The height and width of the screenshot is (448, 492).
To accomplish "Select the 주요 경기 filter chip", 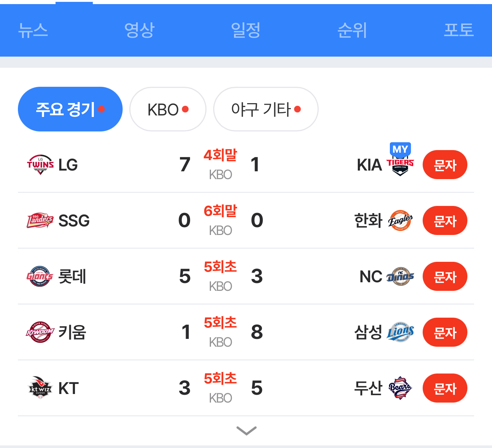I will tap(70, 109).
